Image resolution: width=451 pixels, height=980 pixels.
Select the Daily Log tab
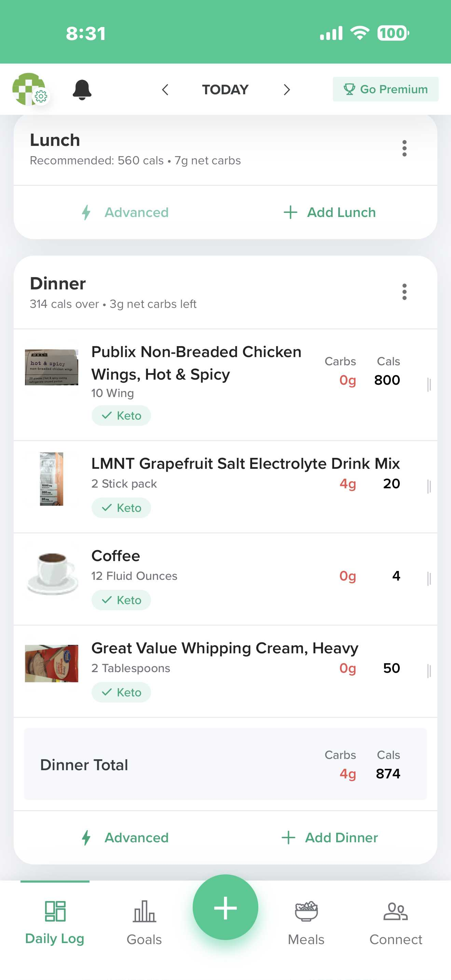pos(55,922)
